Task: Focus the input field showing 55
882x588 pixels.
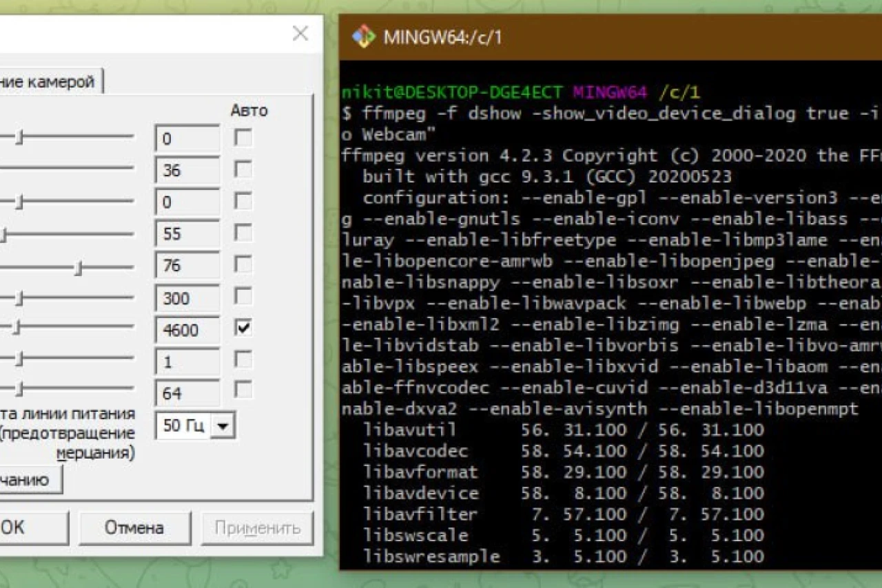Action: pyautogui.click(x=187, y=233)
